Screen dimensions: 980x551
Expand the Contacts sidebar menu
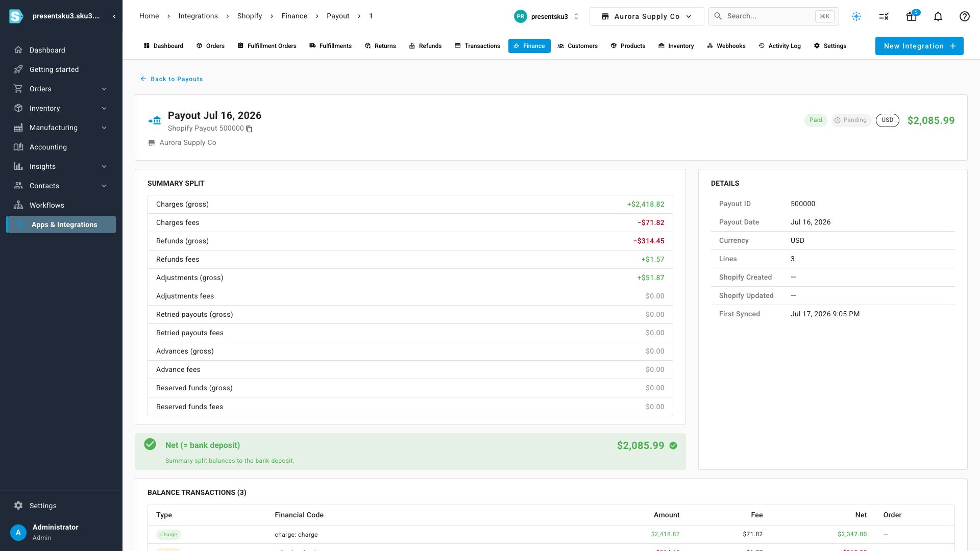(104, 186)
